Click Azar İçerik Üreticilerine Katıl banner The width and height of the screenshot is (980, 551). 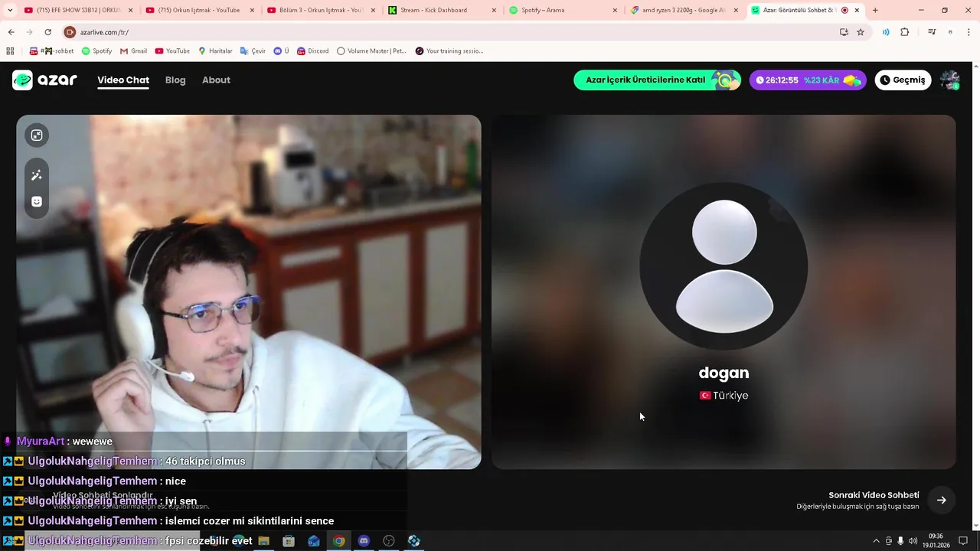pos(657,80)
